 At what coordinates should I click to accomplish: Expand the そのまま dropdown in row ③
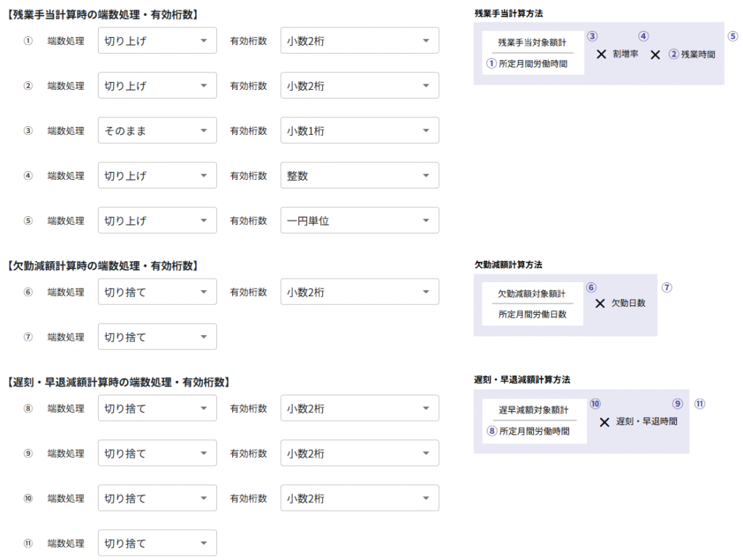(x=157, y=131)
